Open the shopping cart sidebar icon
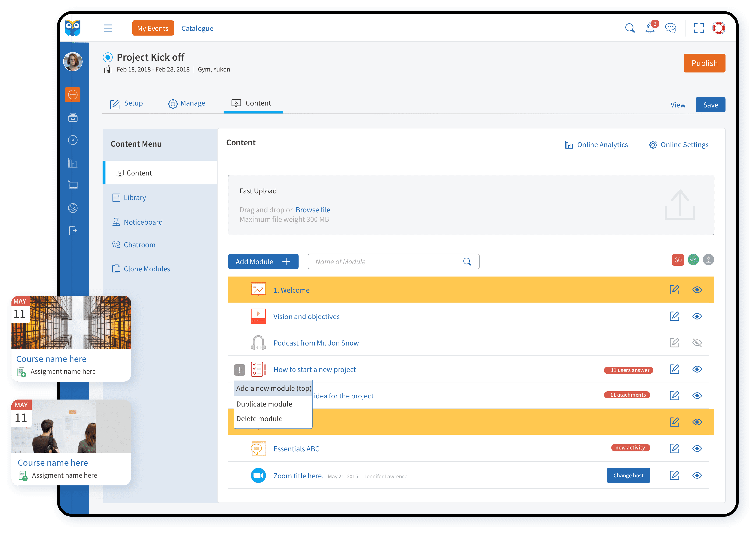This screenshot has width=756, height=534. [73, 185]
